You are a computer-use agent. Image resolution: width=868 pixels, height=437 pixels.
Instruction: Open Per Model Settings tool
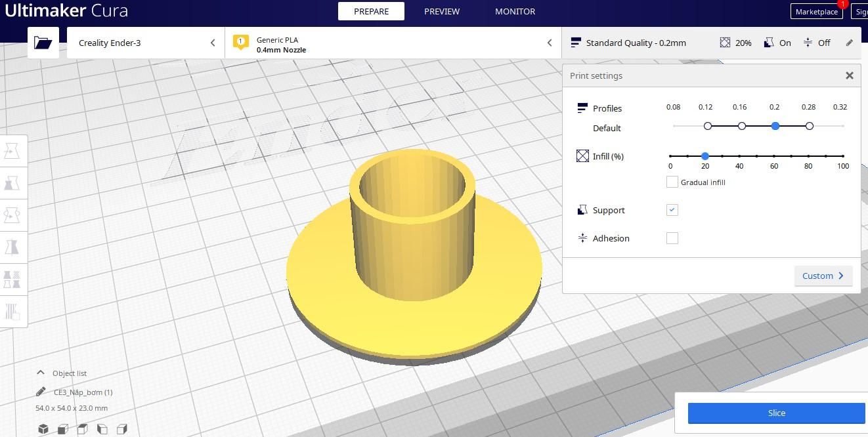pos(12,279)
